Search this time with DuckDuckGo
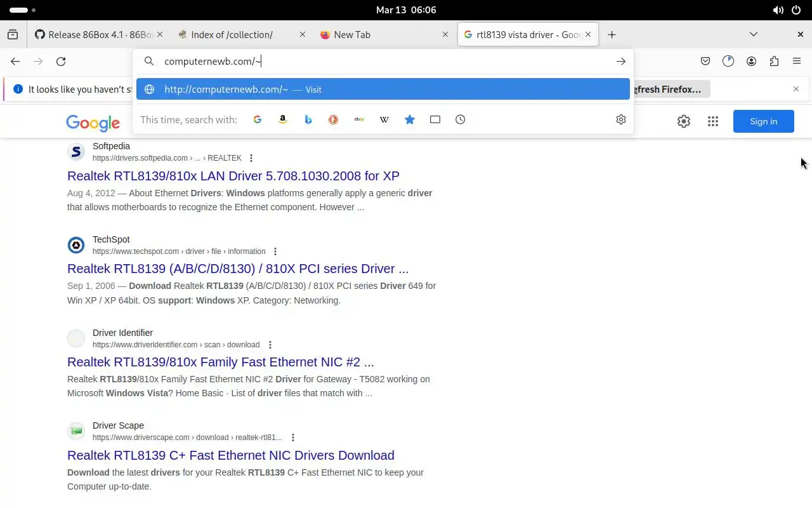 (x=334, y=119)
